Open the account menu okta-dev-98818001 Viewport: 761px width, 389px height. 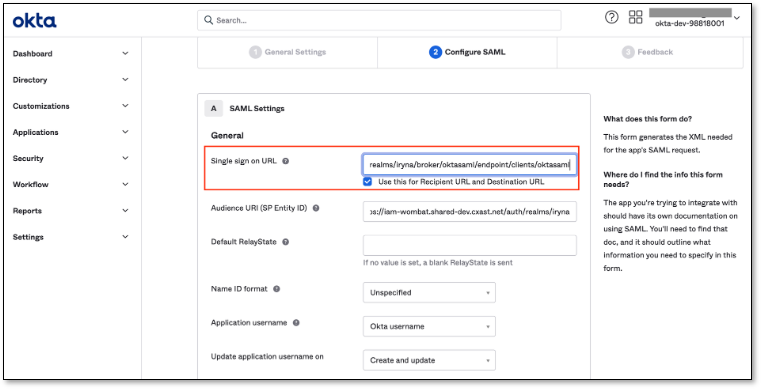[x=695, y=18]
